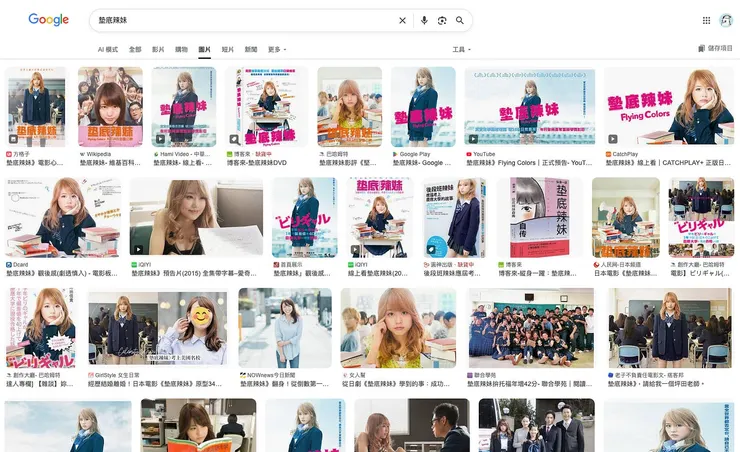
Task: Switch to the 新聞 tab
Action: click(x=251, y=49)
